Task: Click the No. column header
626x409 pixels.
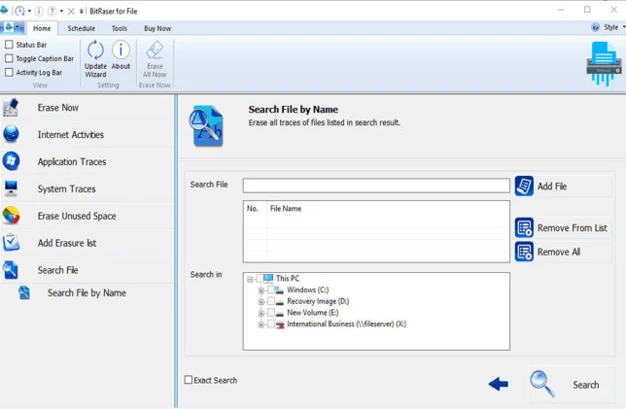Action: (x=252, y=208)
